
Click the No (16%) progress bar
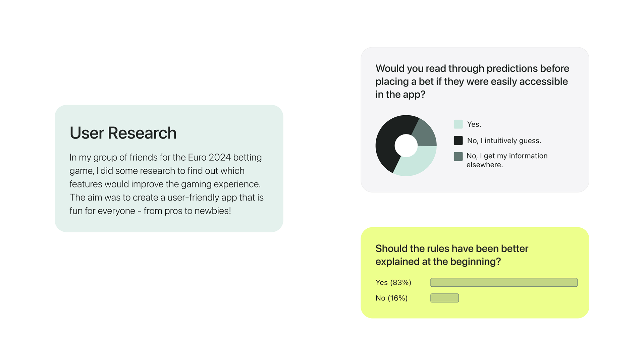coord(444,298)
